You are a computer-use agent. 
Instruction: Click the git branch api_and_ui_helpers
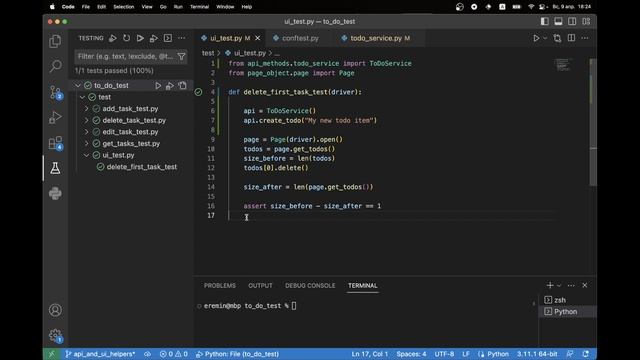[x=100, y=354]
